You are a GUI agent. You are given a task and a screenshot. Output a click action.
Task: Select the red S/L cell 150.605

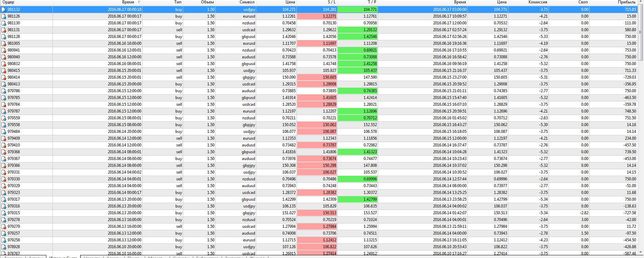(x=317, y=77)
